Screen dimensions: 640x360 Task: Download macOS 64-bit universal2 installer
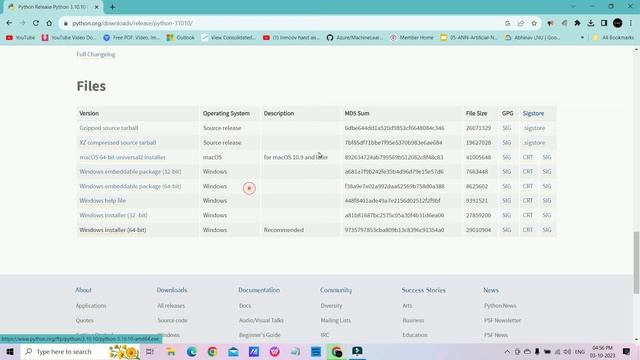pos(122,157)
